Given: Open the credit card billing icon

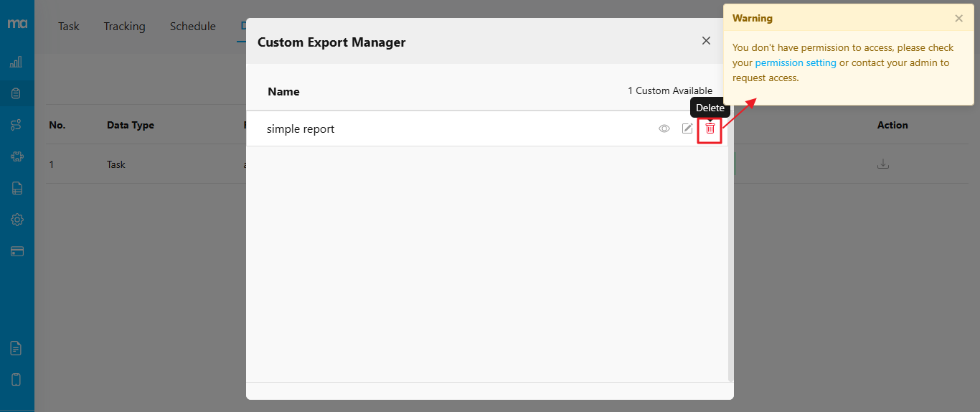Looking at the screenshot, I should click(x=17, y=251).
